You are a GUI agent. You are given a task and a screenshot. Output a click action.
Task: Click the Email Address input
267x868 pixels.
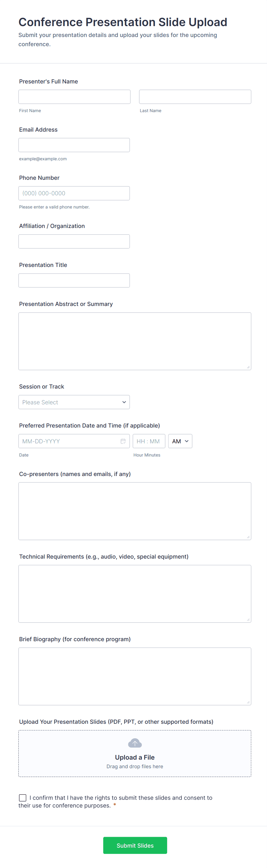(74, 145)
